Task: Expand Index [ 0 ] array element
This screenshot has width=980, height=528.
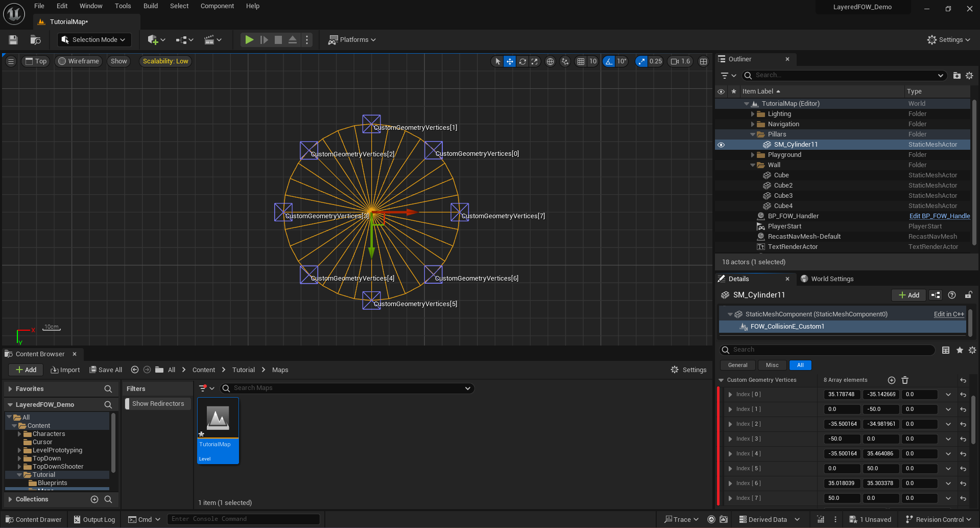Action: point(730,395)
